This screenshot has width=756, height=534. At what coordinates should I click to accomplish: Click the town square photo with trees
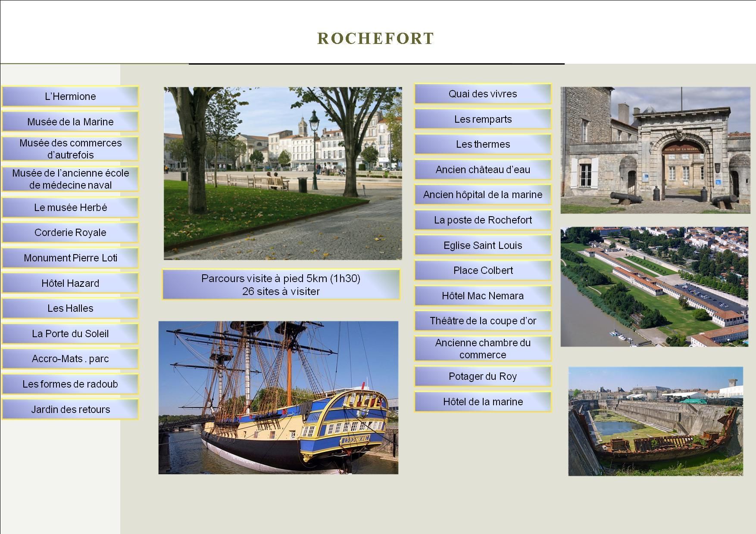[x=283, y=174]
